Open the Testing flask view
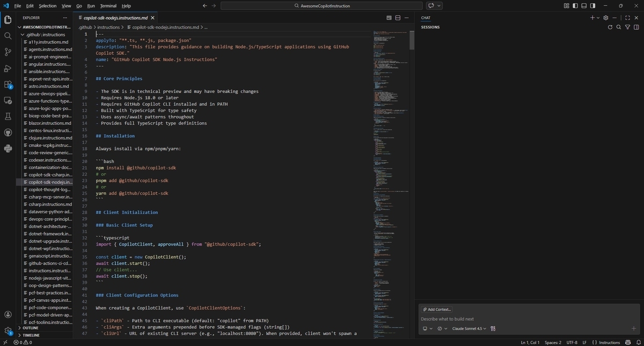The width and height of the screenshot is (644, 346). click(8, 116)
